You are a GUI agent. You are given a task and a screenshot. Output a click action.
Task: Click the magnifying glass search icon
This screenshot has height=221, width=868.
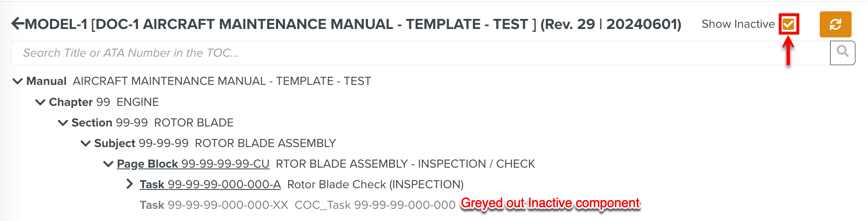[x=842, y=53]
